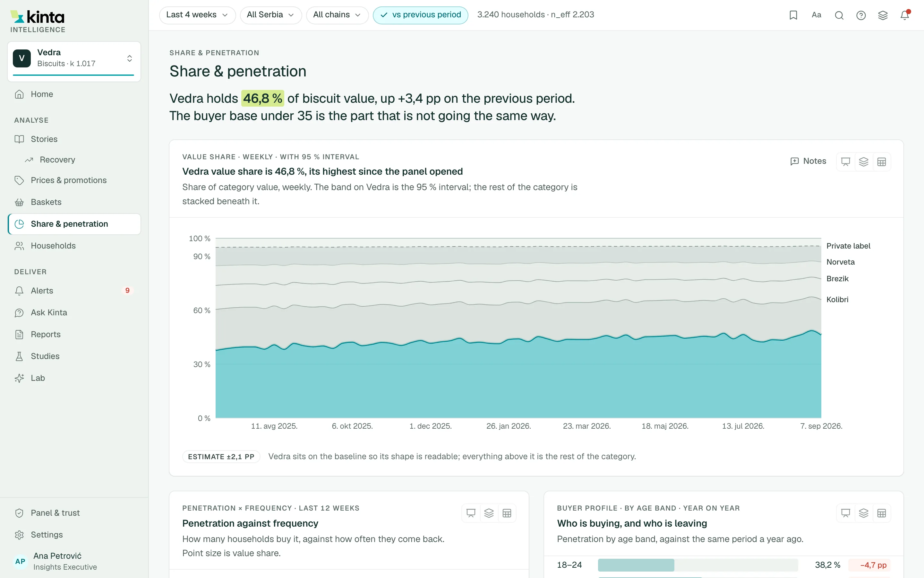Click Ana Petrović user profile
Viewport: 924px width, 578px height.
[74, 561]
